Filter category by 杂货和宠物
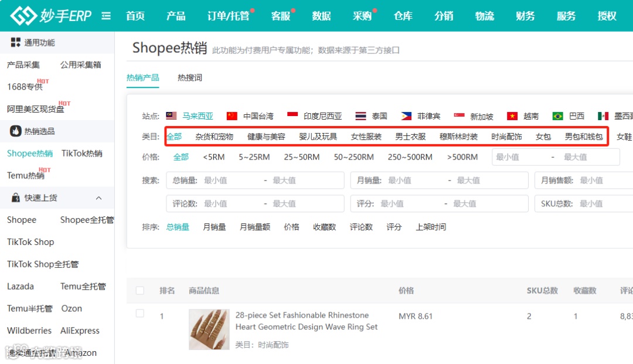This screenshot has width=633, height=364. tap(215, 137)
